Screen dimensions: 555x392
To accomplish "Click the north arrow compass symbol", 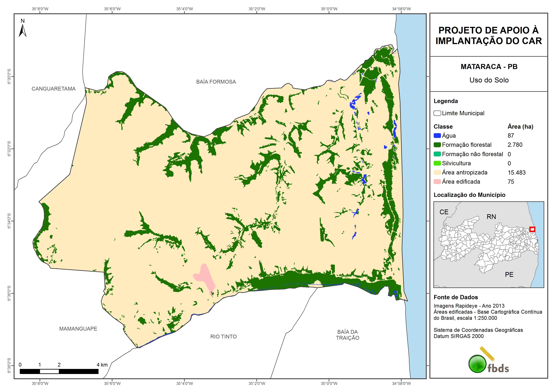I will [22, 30].
